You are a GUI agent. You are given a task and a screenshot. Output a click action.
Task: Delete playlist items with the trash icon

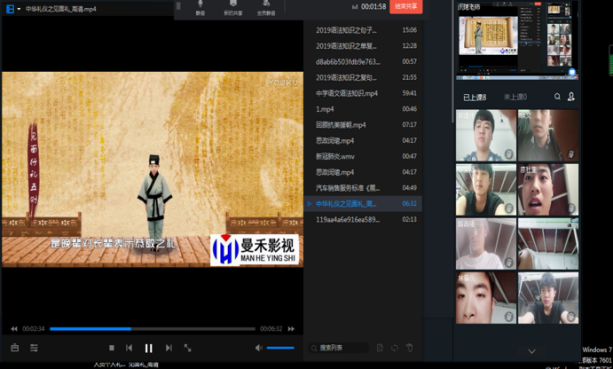click(409, 348)
